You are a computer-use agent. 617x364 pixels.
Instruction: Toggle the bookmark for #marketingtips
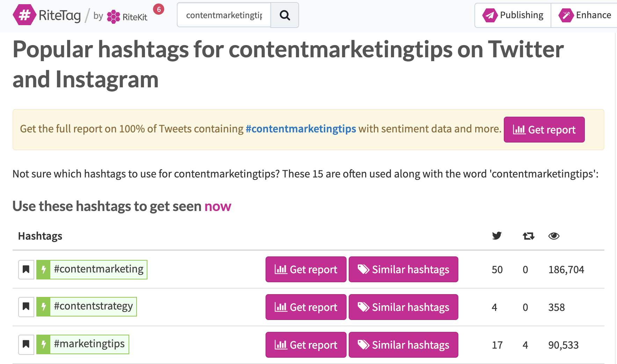pos(26,344)
